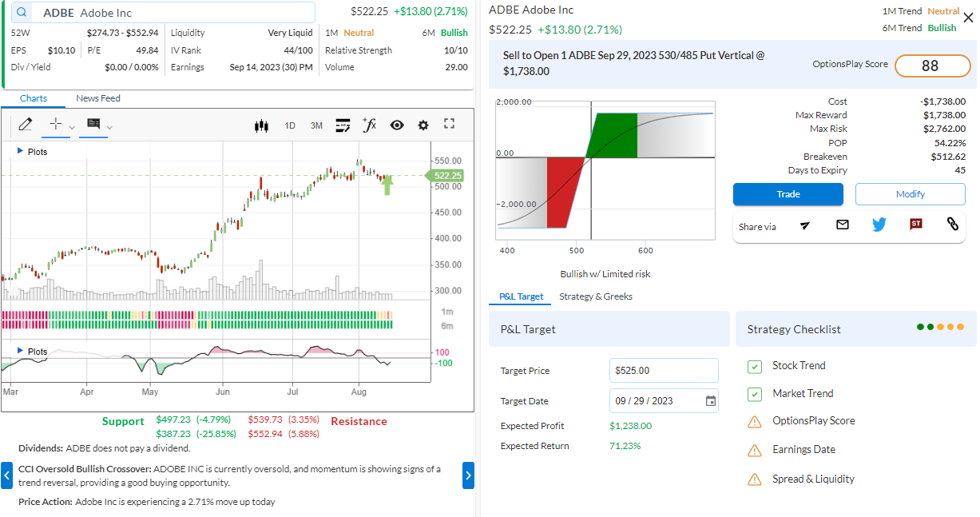Click the OptionsPlay Score warning icon

coord(755,421)
